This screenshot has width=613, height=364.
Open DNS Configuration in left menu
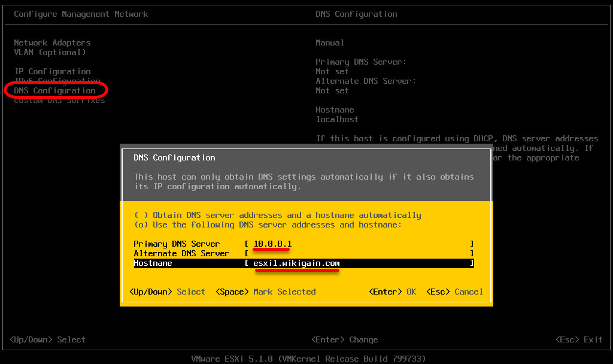click(54, 90)
